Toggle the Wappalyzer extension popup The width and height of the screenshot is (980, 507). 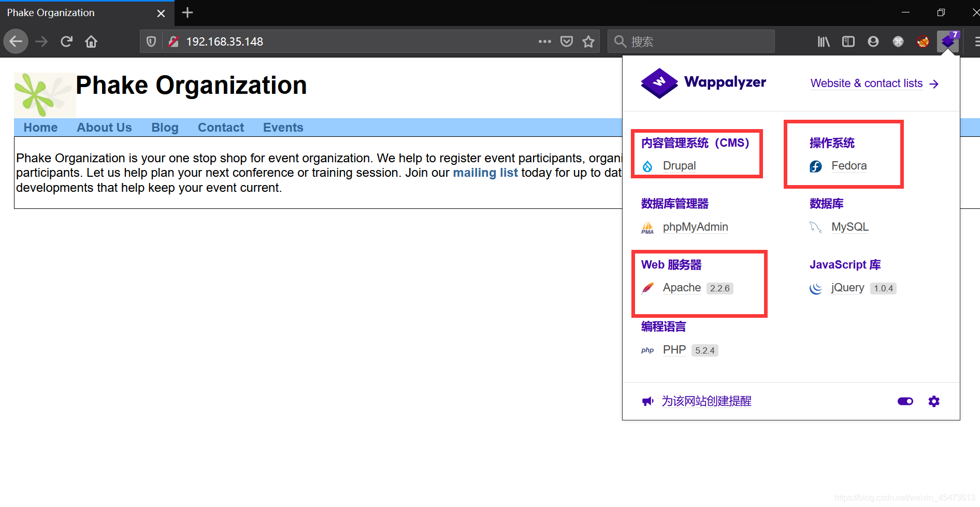click(x=948, y=41)
